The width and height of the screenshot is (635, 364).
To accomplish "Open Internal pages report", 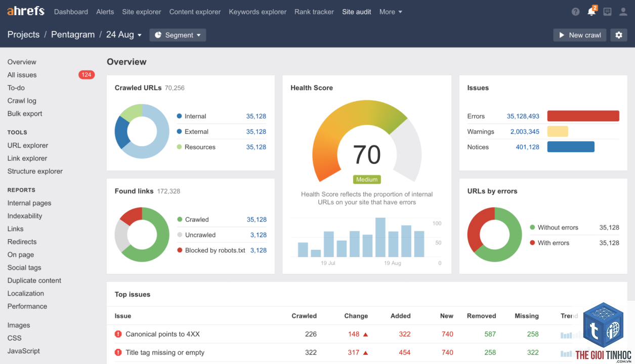I will [29, 203].
